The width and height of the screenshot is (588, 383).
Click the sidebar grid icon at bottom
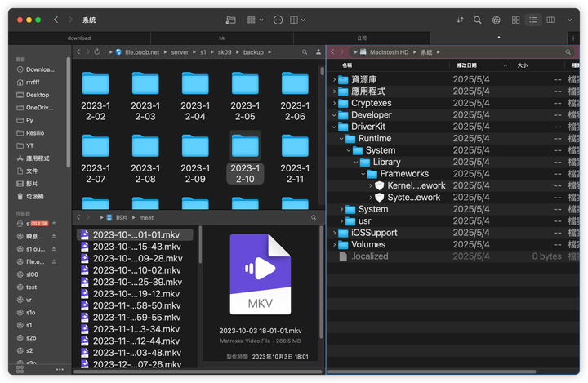(20, 369)
